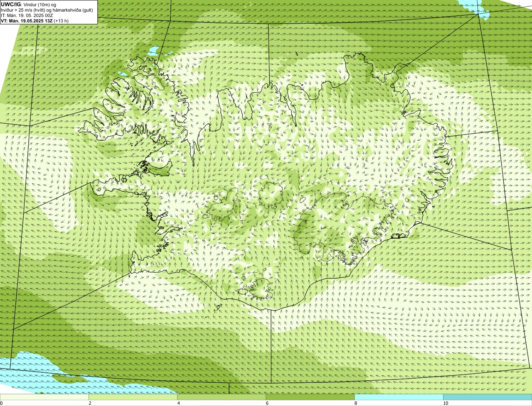
Task: Click the "8" label on the wind scale
Action: [x=355, y=403]
